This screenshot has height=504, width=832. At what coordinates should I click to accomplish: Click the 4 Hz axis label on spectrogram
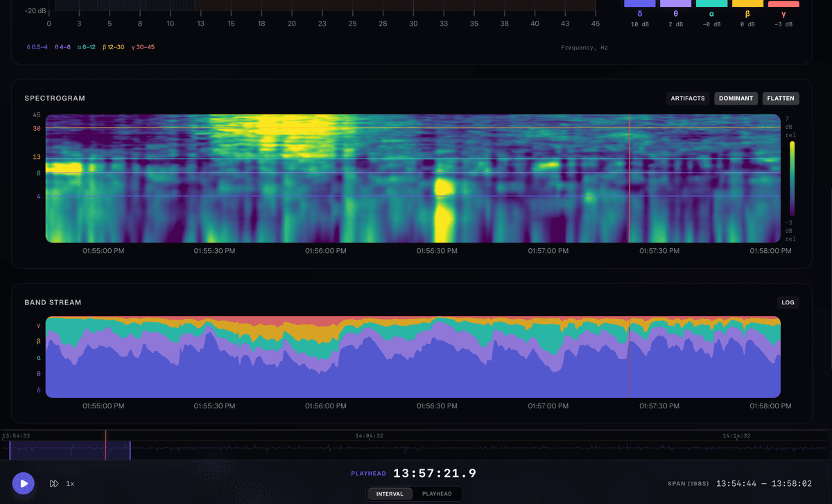point(39,197)
